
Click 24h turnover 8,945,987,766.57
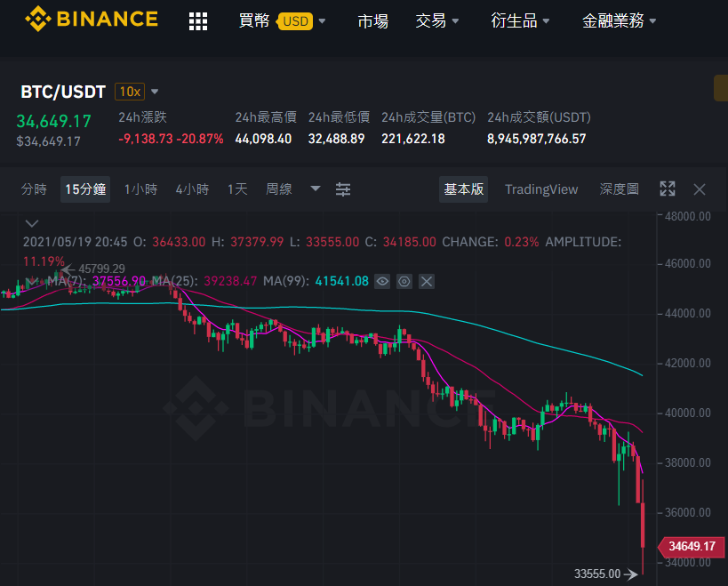[536, 139]
